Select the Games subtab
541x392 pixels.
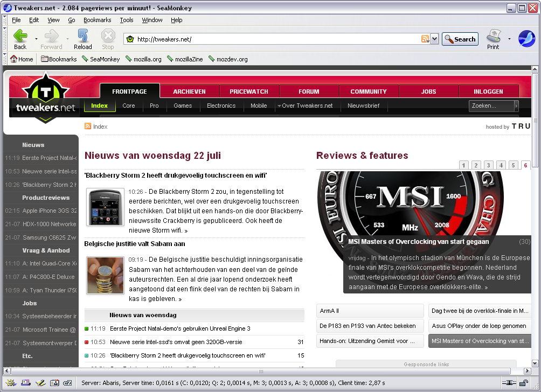[x=183, y=106]
